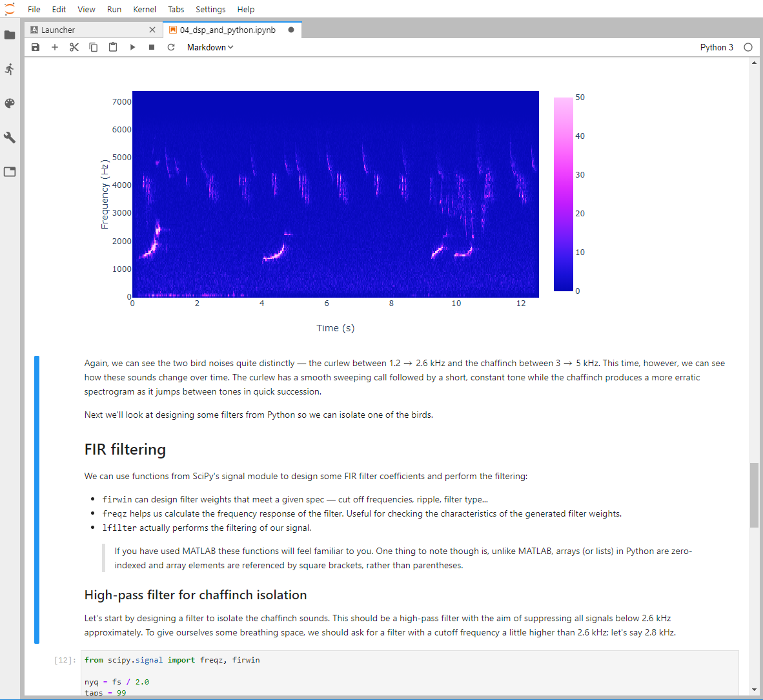This screenshot has width=763, height=700.
Task: Click the blue cell collapser bar
Action: pos(37,499)
